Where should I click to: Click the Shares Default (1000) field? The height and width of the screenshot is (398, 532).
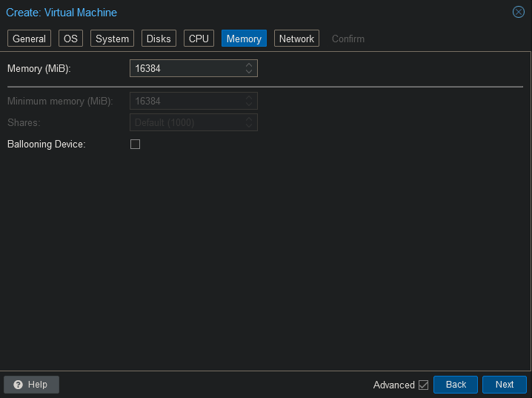pos(187,122)
